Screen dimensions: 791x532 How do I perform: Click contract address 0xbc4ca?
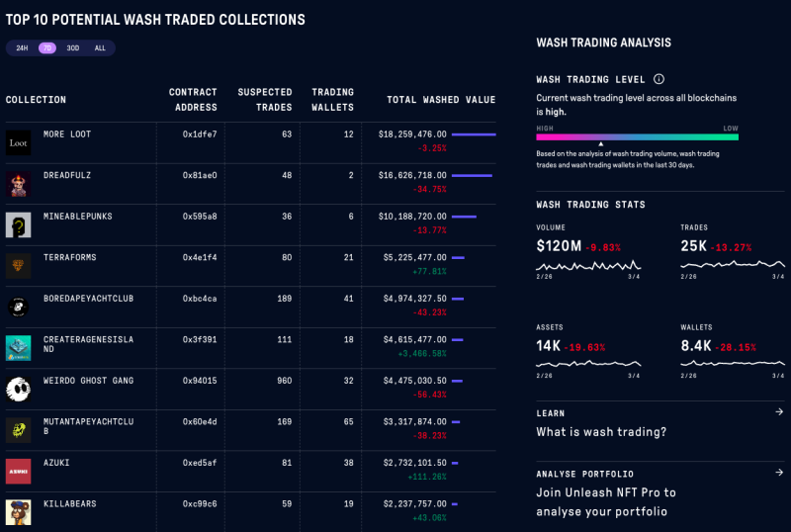tap(200, 299)
